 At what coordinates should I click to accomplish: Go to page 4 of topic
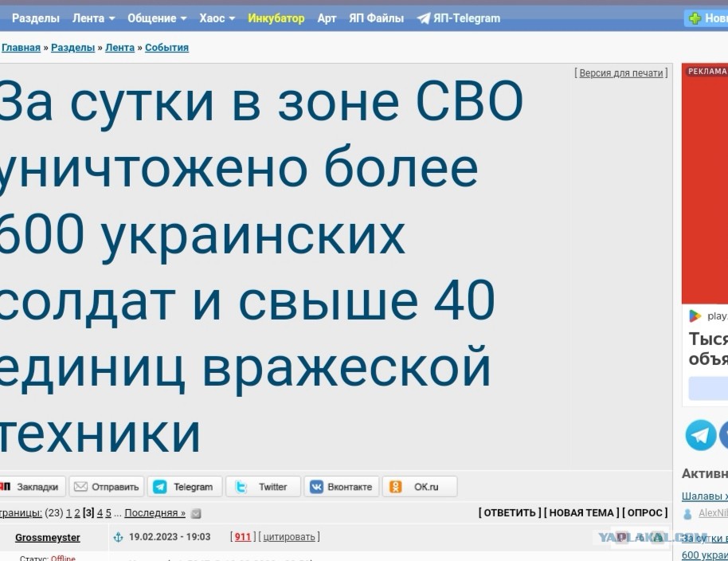coord(100,513)
